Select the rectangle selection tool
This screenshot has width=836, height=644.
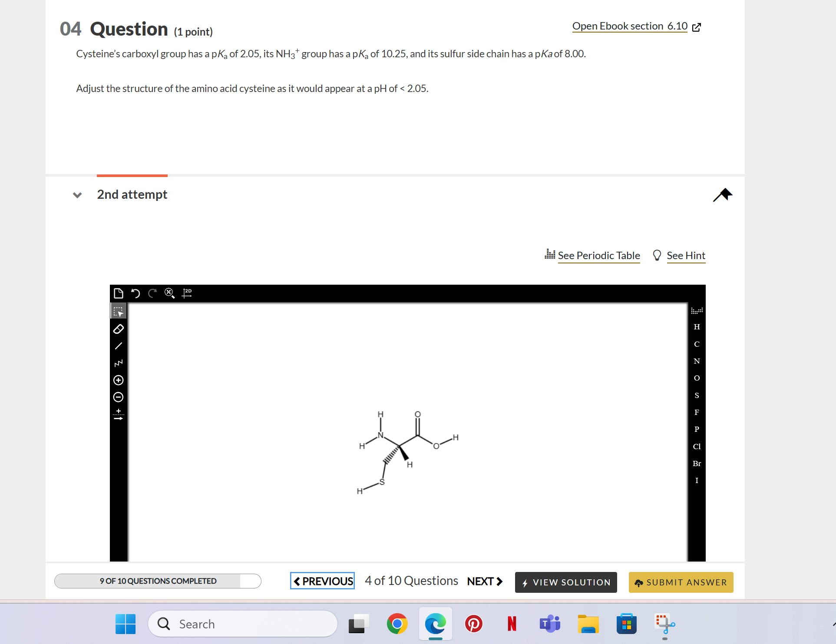coord(118,310)
